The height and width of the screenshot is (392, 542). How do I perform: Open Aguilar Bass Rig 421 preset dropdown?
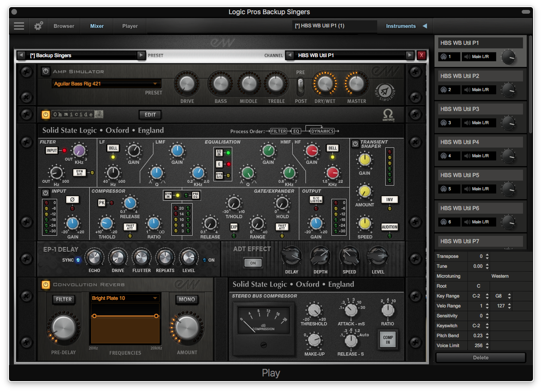point(106,84)
